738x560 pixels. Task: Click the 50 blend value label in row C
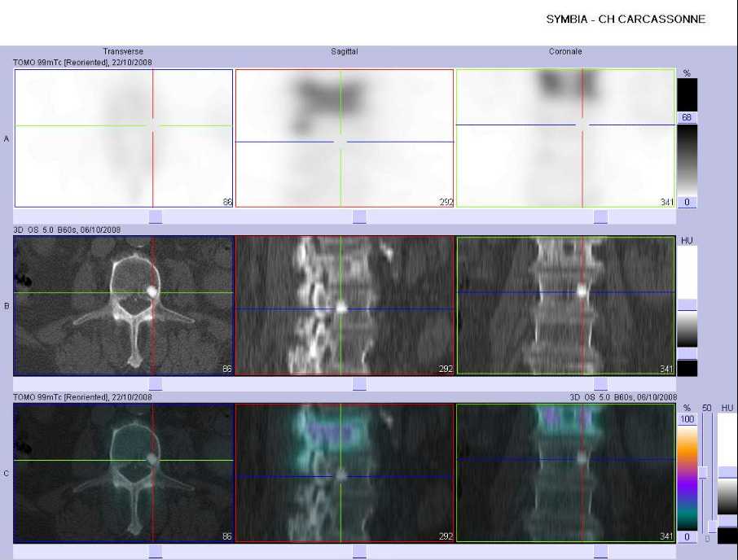tap(706, 408)
